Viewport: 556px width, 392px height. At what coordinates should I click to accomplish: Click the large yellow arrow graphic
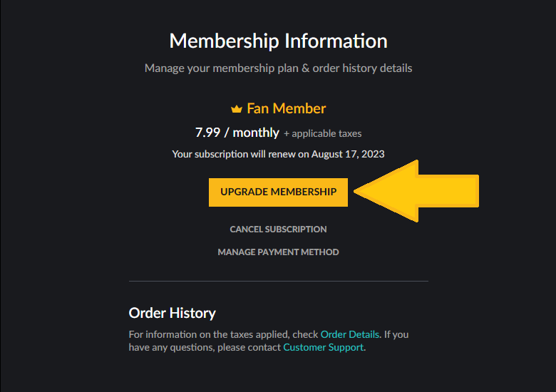(417, 191)
